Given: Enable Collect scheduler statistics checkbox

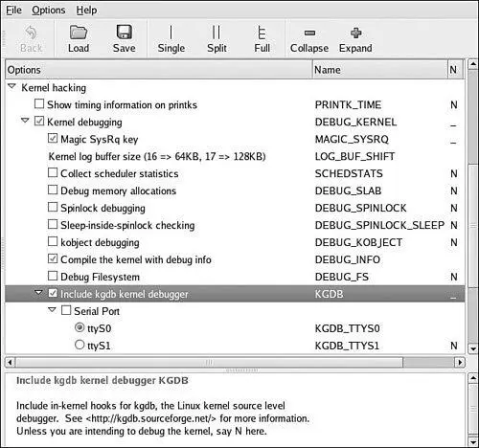Looking at the screenshot, I should coord(53,172).
